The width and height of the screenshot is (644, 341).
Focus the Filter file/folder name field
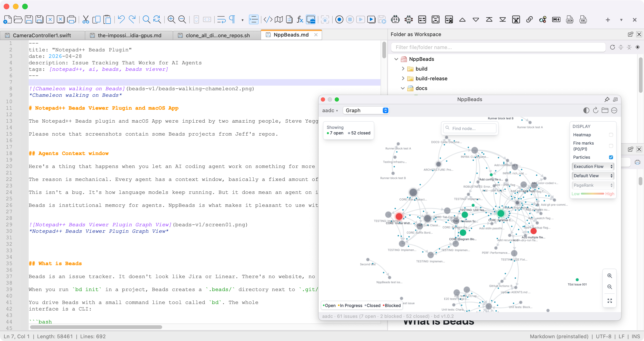tap(498, 47)
